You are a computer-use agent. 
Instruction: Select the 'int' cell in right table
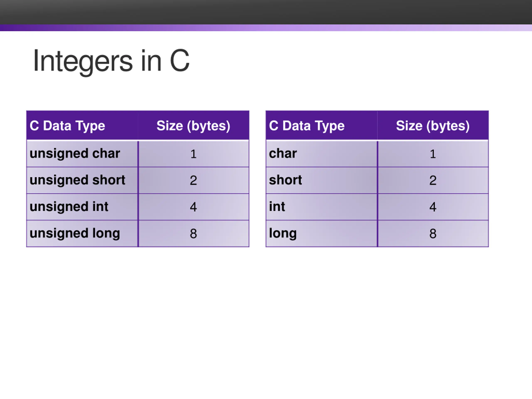[x=321, y=207]
